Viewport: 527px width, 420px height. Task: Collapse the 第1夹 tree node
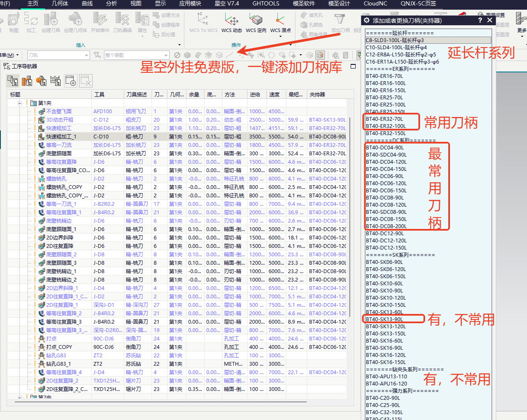[x=20, y=103]
